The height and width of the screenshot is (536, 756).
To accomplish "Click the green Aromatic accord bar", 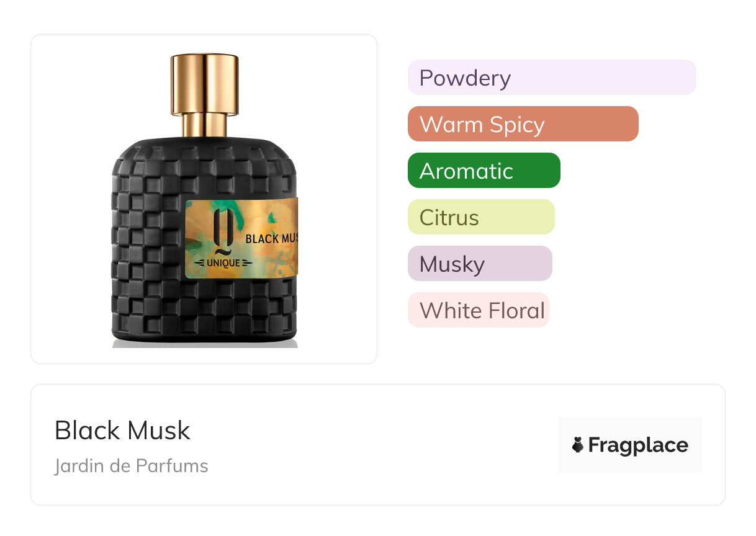I will point(484,171).
